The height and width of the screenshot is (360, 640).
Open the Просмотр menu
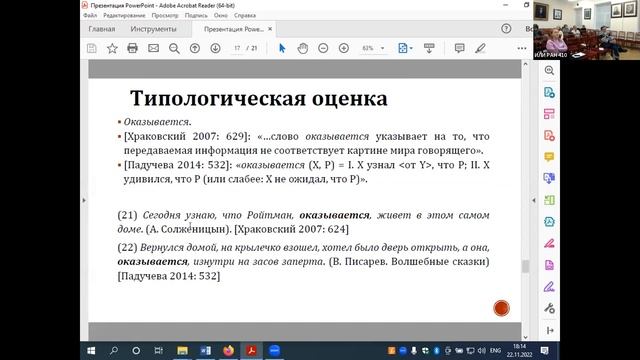pos(165,15)
